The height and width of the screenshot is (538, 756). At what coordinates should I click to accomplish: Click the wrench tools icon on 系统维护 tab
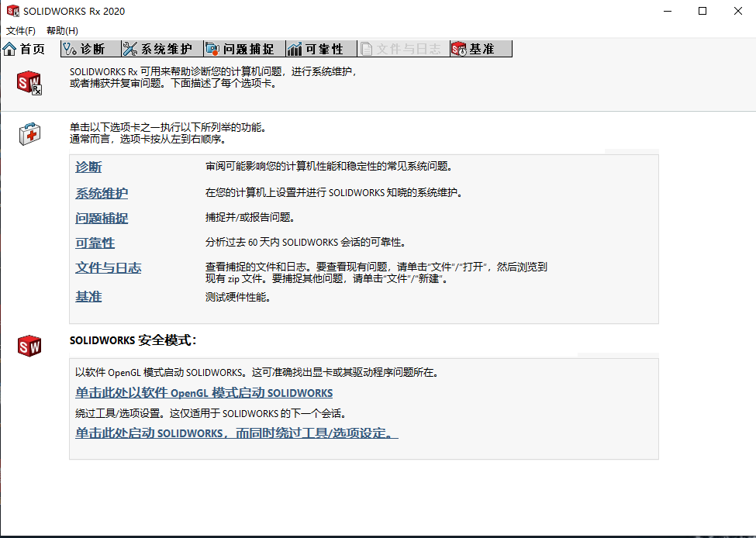click(130, 49)
